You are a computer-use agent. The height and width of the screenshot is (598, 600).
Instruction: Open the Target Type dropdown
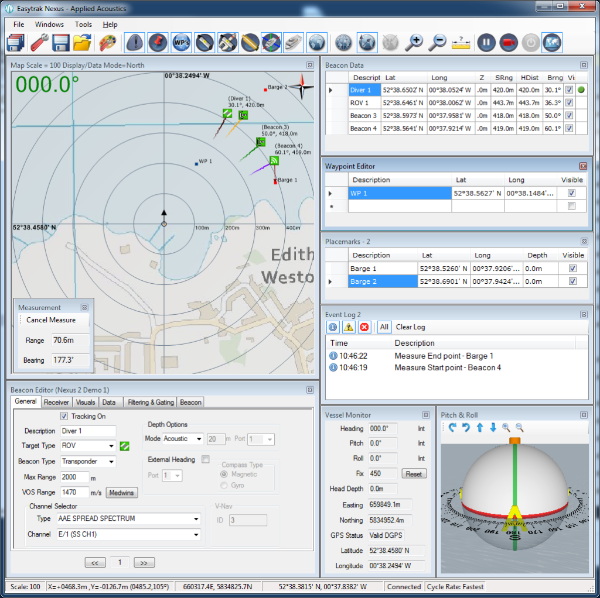[x=111, y=445]
